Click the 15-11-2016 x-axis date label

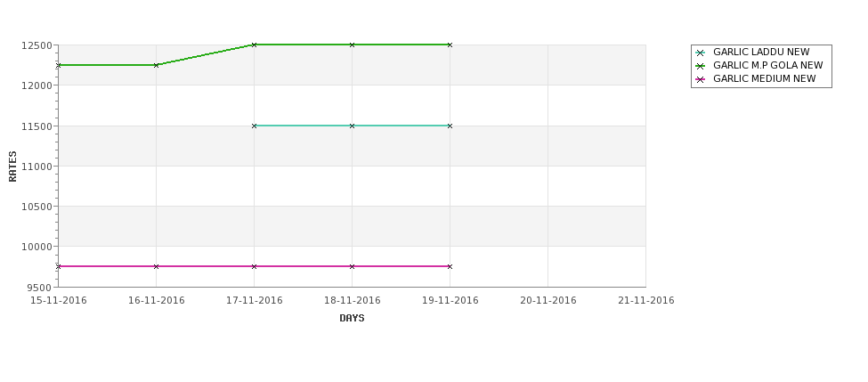point(59,301)
